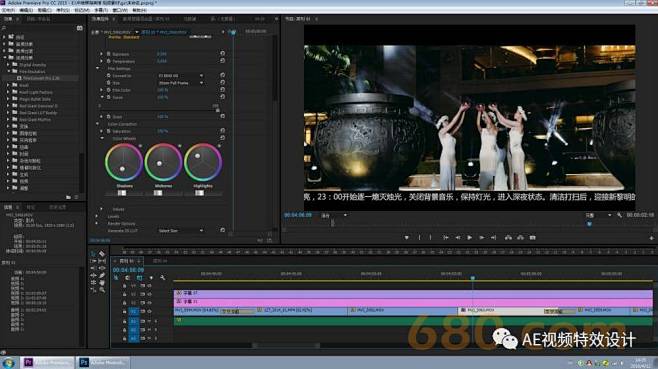Click the timeline horizontal scrollbar
The width and height of the screenshot is (658, 369).
(x=286, y=345)
